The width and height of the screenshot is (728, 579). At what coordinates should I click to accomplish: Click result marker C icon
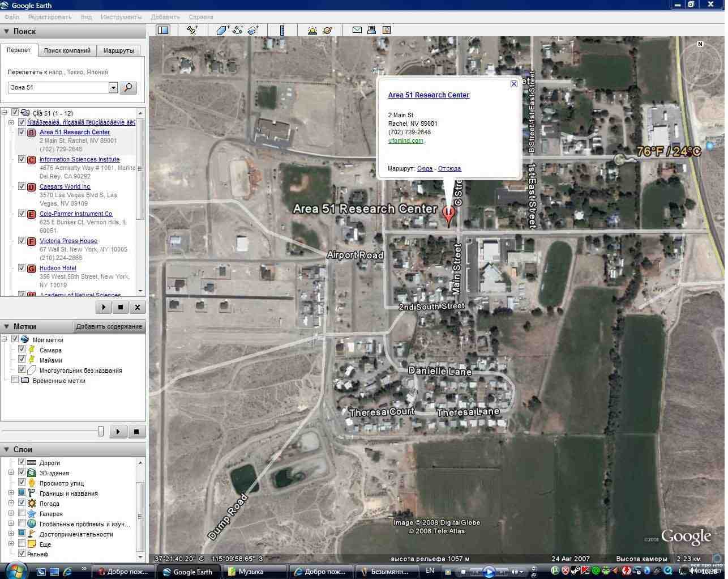[x=32, y=160]
